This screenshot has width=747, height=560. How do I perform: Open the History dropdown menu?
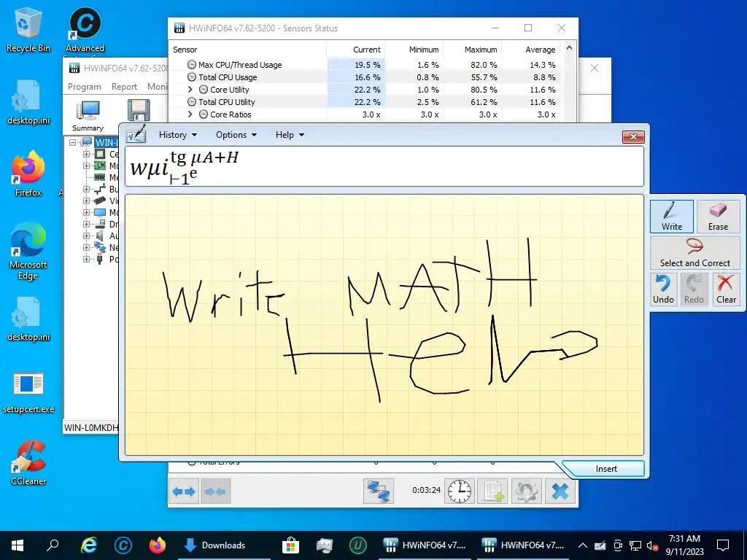point(178,135)
